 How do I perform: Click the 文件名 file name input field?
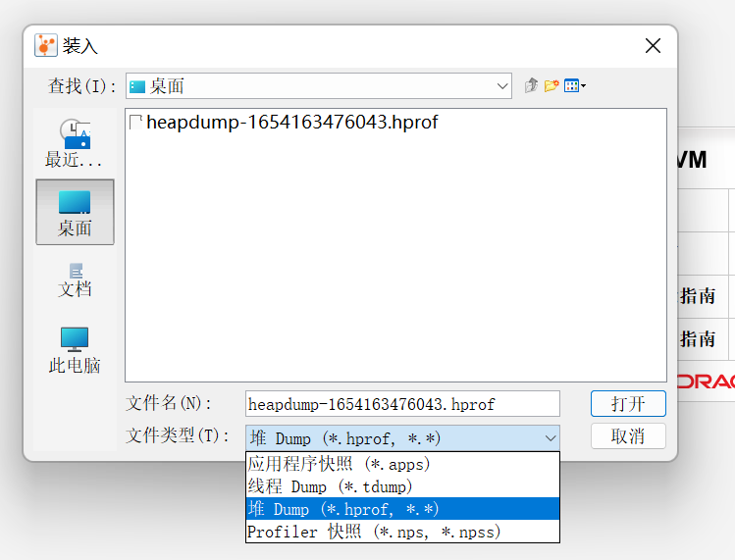click(402, 403)
